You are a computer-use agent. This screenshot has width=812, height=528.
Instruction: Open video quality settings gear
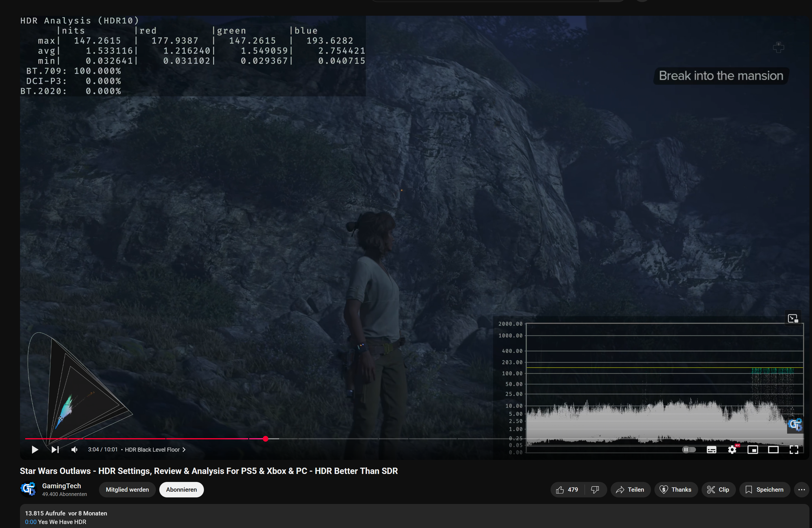coord(732,450)
